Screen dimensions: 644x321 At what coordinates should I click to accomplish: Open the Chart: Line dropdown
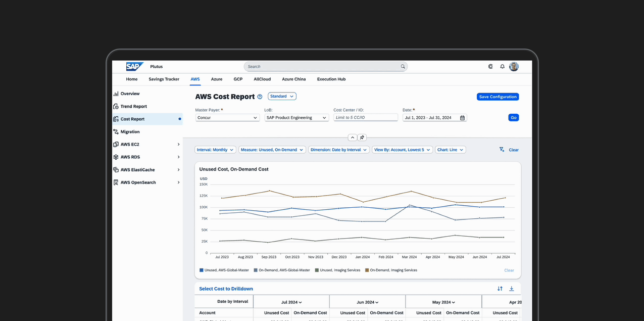(451, 150)
